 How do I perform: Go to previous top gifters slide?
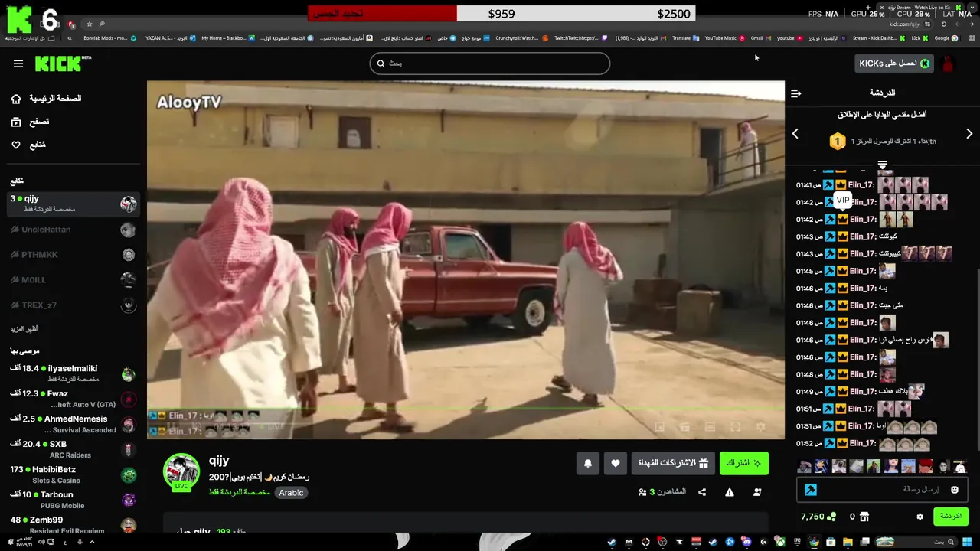click(x=795, y=134)
